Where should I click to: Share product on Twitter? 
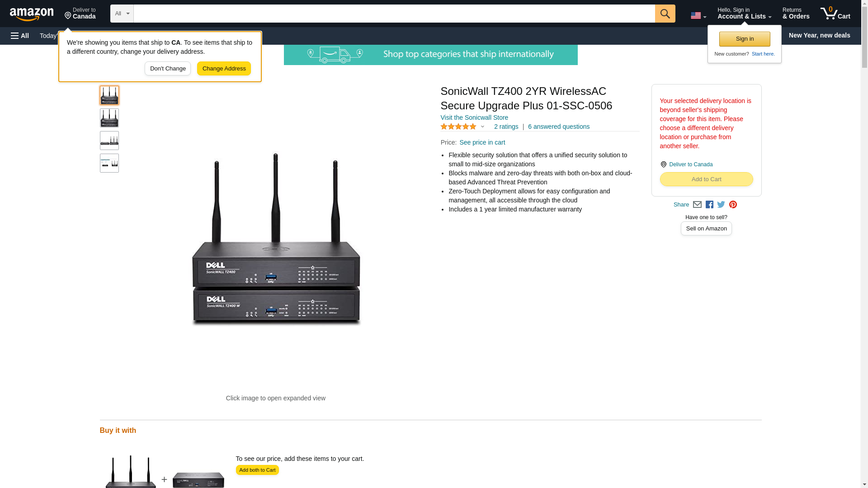click(x=721, y=205)
